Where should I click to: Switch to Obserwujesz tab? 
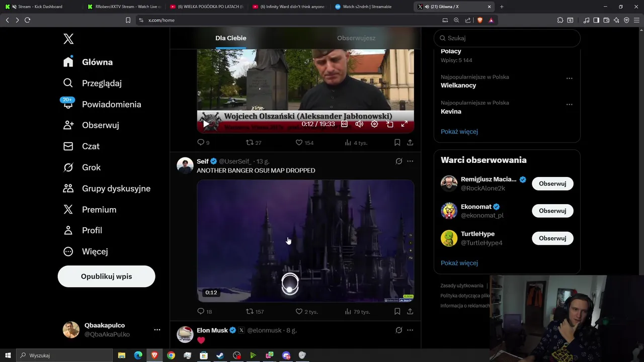(x=356, y=38)
